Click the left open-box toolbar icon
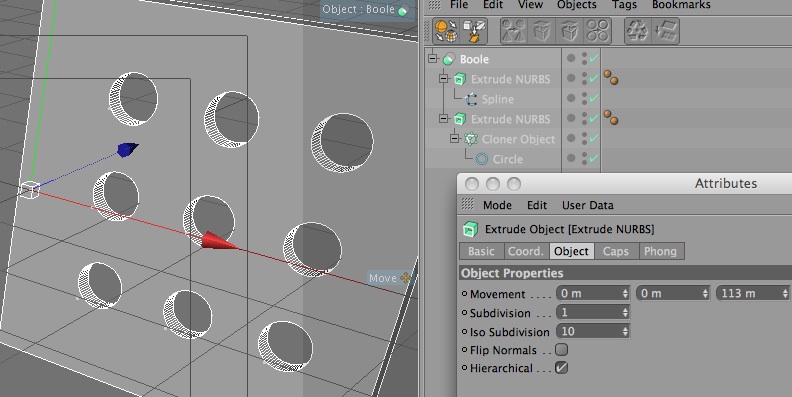792x397 pixels. [541, 31]
